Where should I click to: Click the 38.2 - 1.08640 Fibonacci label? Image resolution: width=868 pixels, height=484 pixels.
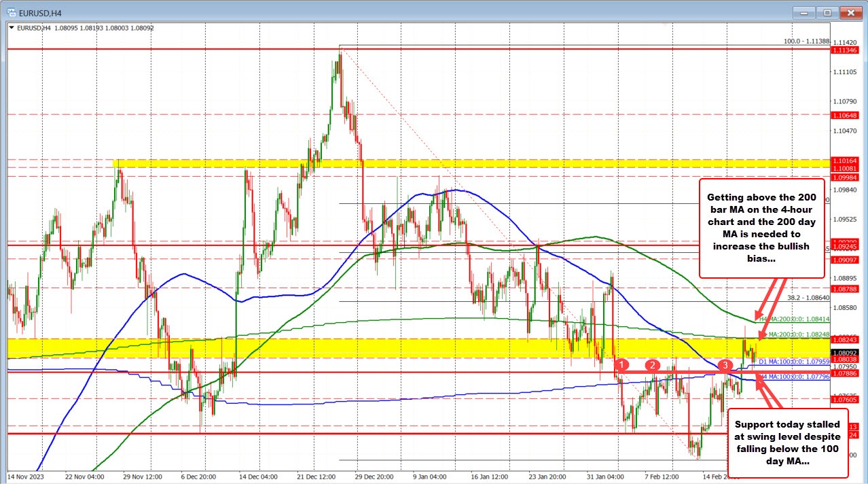point(809,297)
